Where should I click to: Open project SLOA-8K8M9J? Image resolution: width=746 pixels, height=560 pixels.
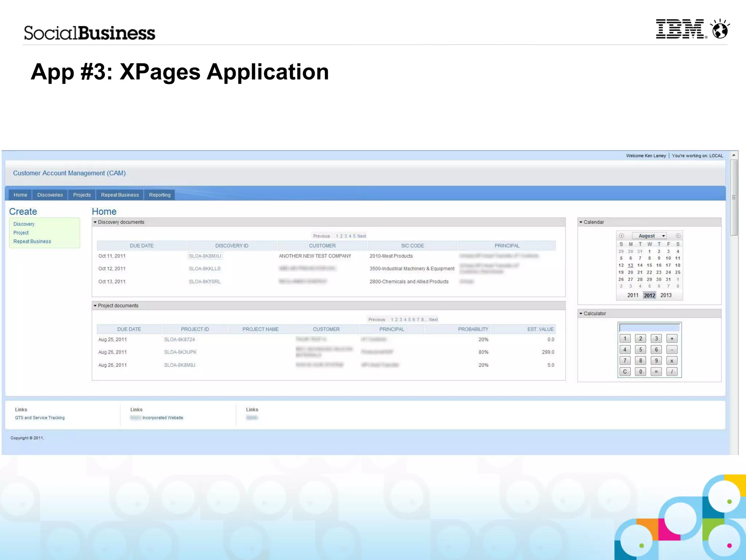point(180,365)
